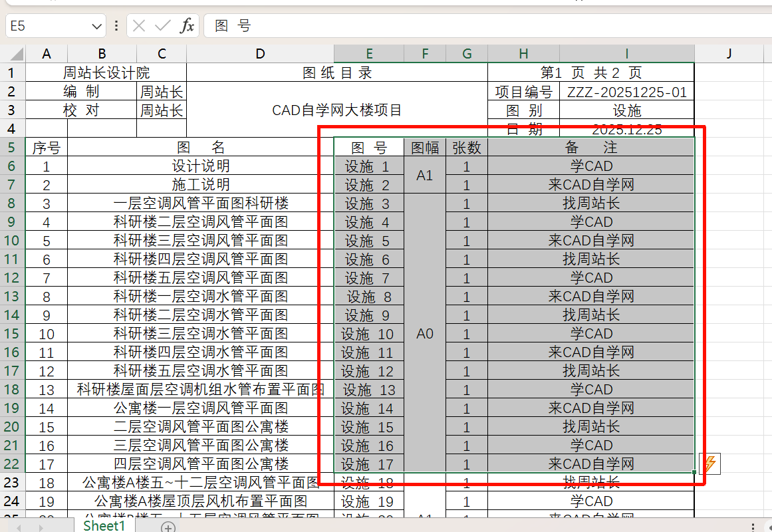
Task: Expand the Name Box dropdown arrow
Action: [96, 26]
